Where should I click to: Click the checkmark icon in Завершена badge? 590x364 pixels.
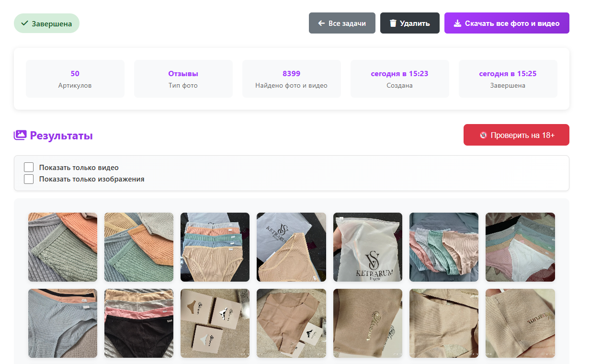pyautogui.click(x=24, y=23)
